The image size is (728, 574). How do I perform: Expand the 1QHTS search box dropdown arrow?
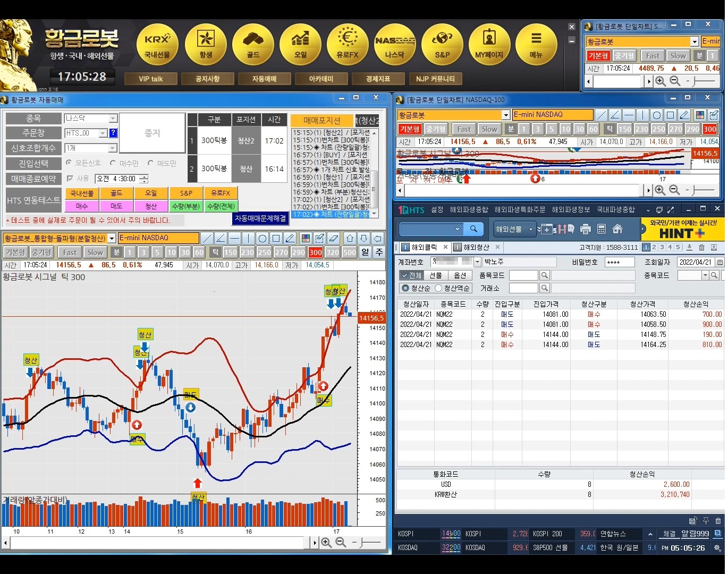pos(458,229)
